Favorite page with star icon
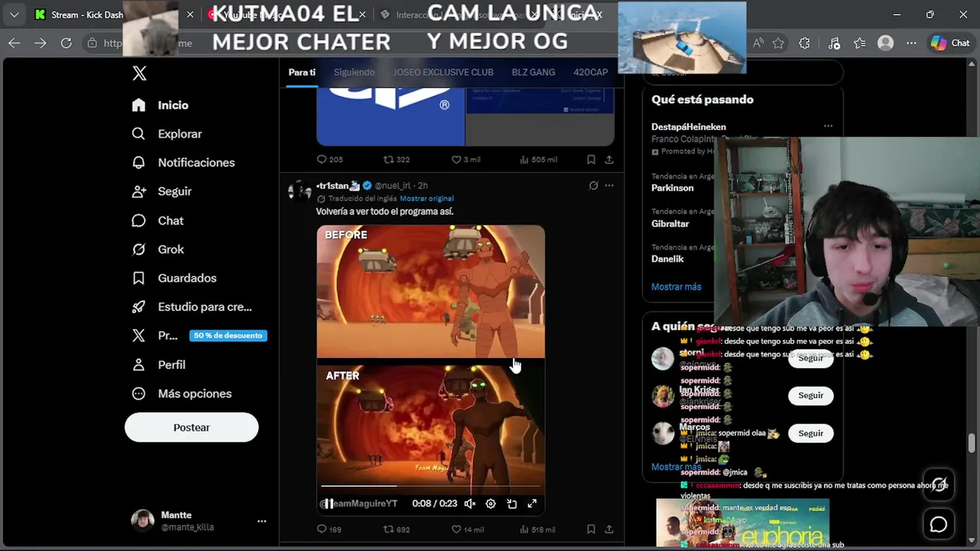 tap(779, 44)
